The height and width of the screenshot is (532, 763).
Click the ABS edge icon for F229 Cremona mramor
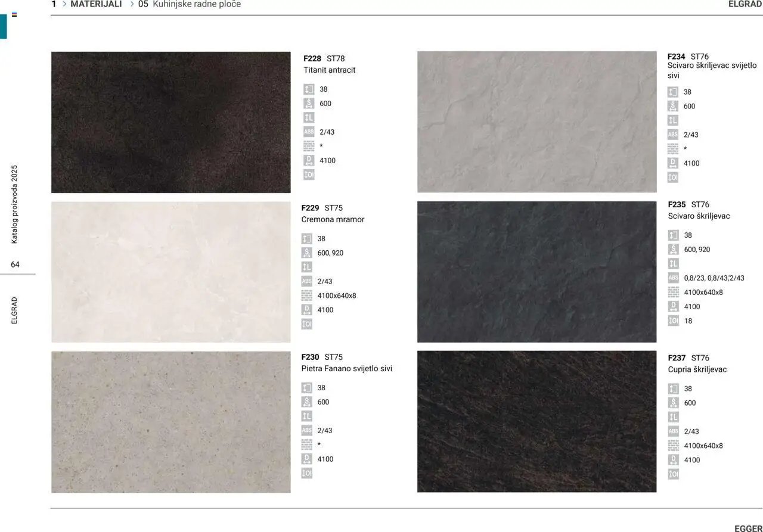tap(306, 281)
